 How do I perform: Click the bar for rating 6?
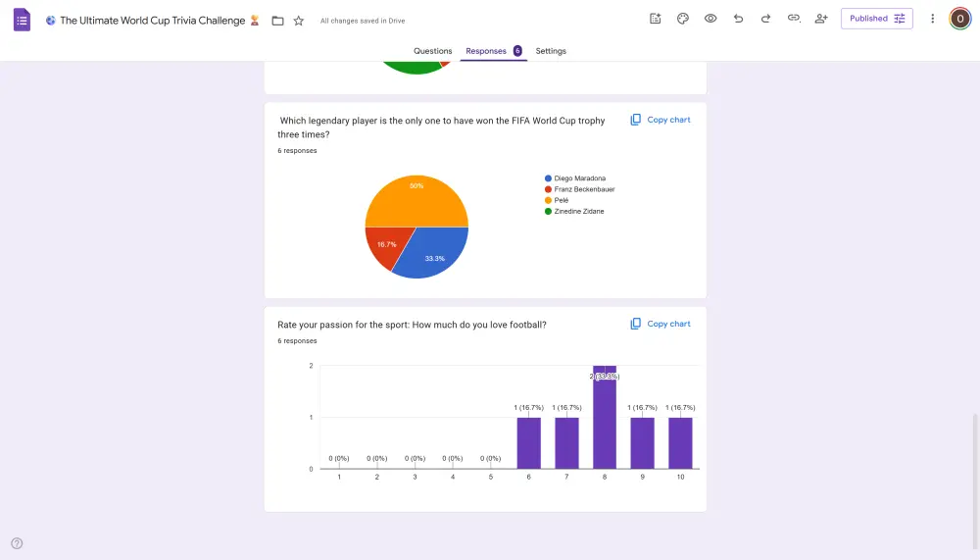pos(529,443)
